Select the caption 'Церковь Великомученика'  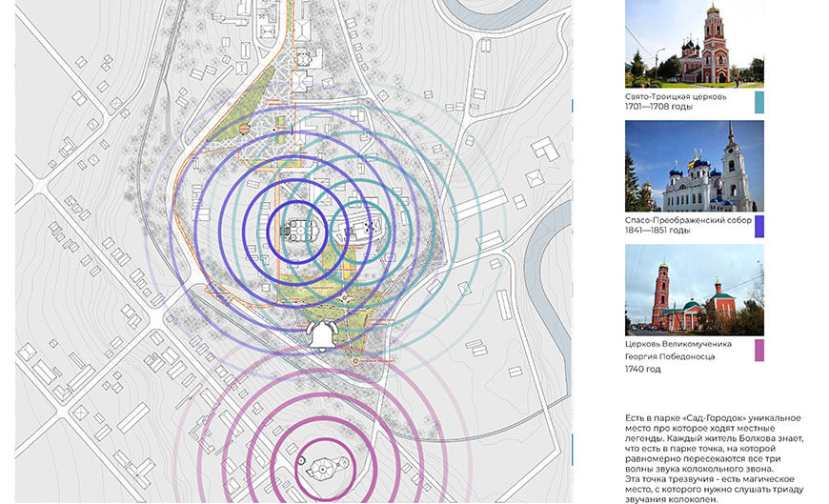pyautogui.click(x=678, y=344)
